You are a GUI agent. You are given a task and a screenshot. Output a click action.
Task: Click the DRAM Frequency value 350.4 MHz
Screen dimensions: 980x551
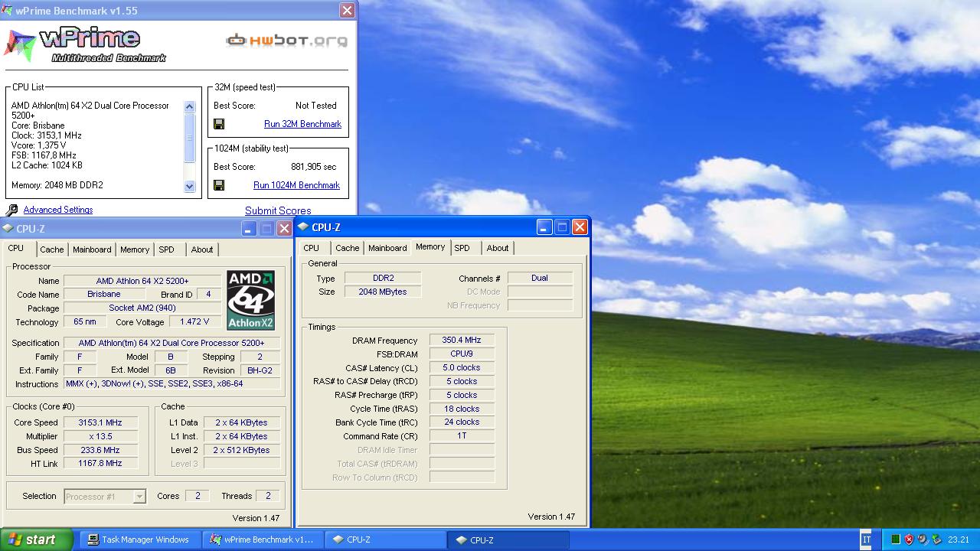point(462,340)
